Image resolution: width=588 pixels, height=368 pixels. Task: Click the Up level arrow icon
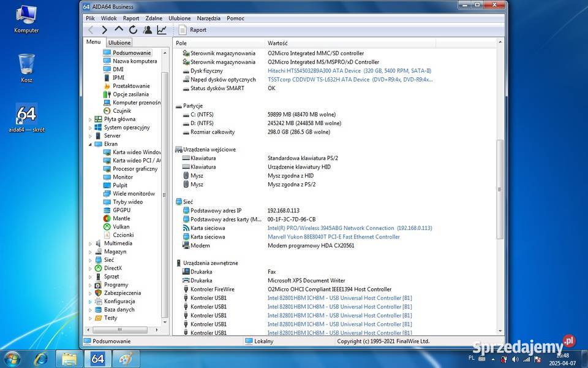coord(119,29)
